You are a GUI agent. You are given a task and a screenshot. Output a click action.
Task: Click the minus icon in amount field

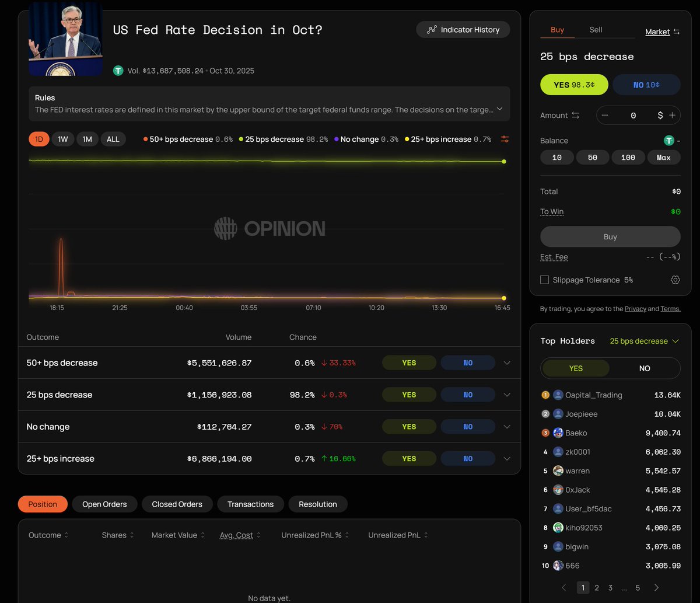click(x=605, y=115)
